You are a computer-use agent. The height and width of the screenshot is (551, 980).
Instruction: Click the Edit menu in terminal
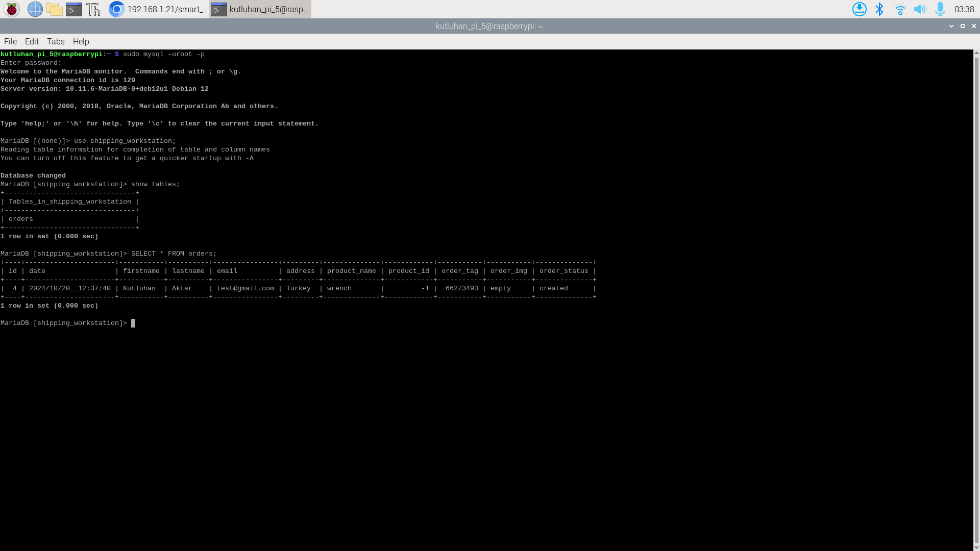coord(32,41)
